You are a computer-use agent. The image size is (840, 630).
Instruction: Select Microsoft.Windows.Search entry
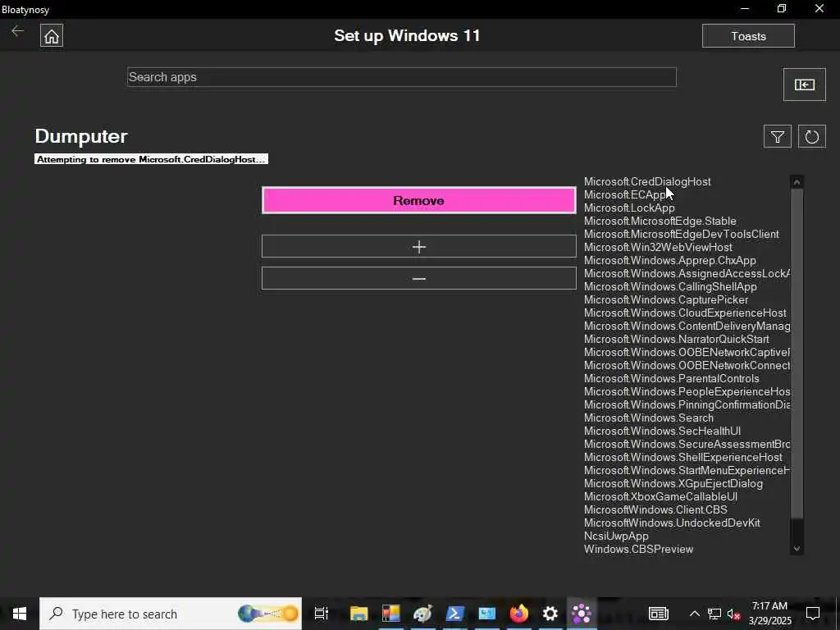649,418
